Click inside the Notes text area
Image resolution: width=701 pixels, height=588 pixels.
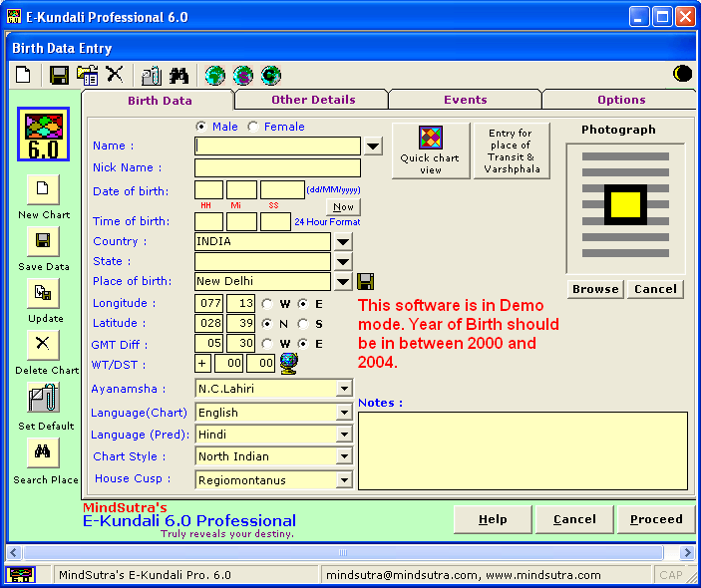tap(523, 450)
